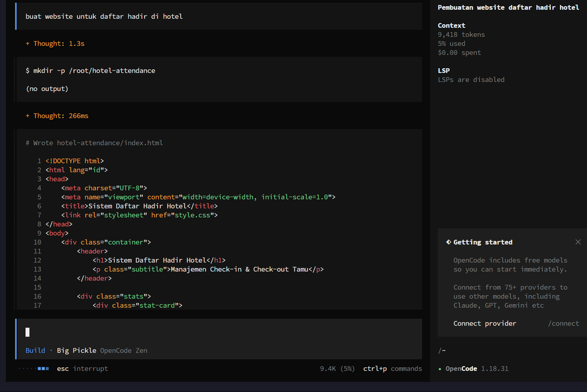Focus the prompt input field

coord(219,332)
